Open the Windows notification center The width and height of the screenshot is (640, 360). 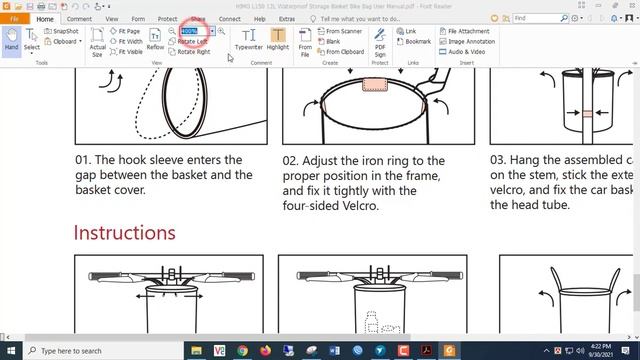click(x=626, y=351)
